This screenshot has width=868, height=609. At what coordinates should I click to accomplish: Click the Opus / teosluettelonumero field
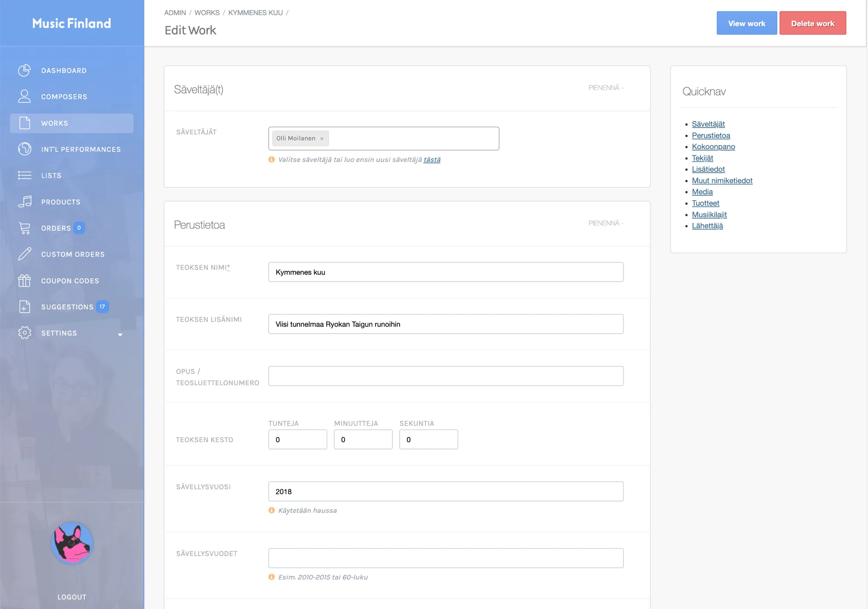pos(446,376)
